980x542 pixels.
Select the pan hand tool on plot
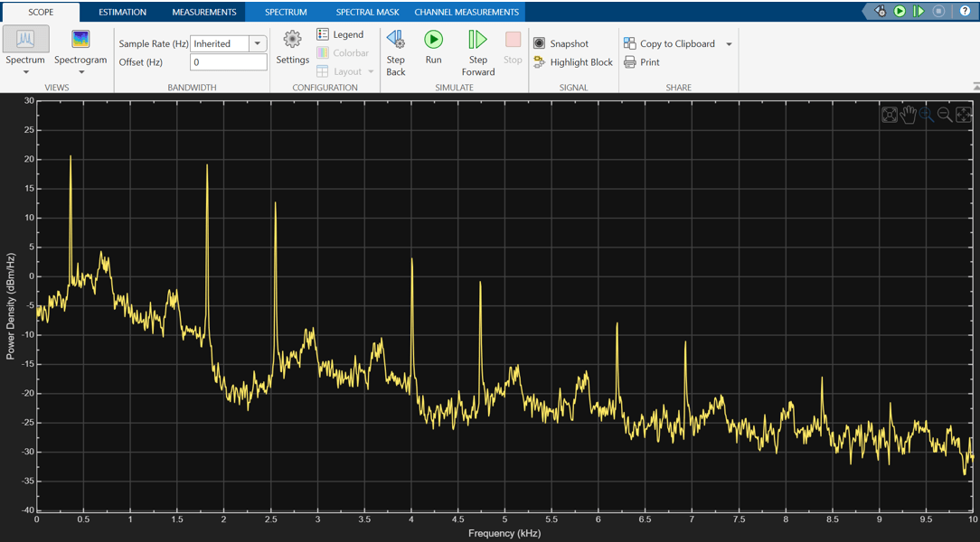[x=909, y=115]
